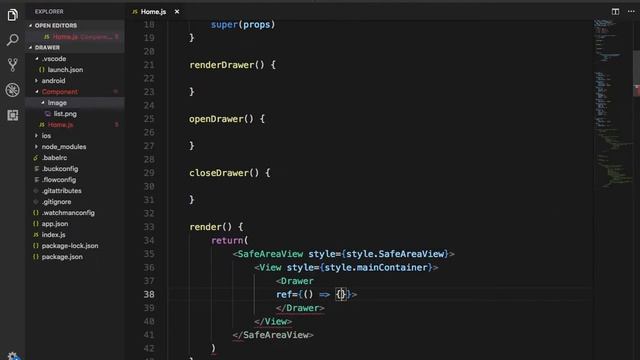Open the Manage gear icon

tap(12, 356)
